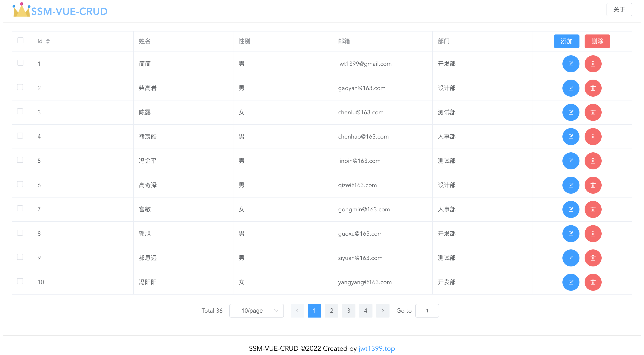Switch to page 3
This screenshot has height=355, width=644.
348,311
